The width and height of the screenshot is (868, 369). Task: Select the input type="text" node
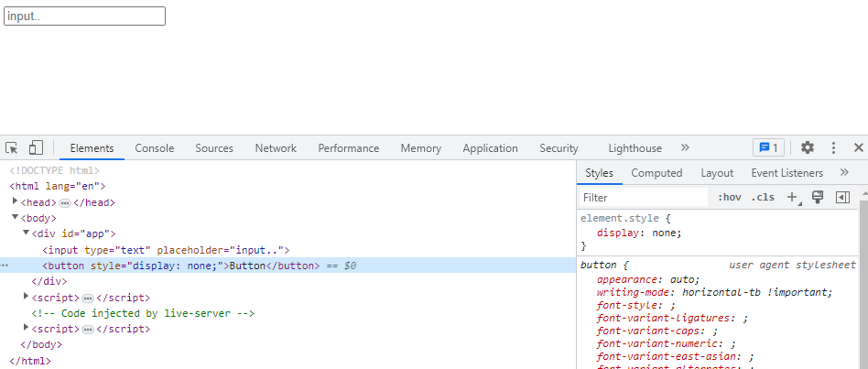(x=166, y=250)
